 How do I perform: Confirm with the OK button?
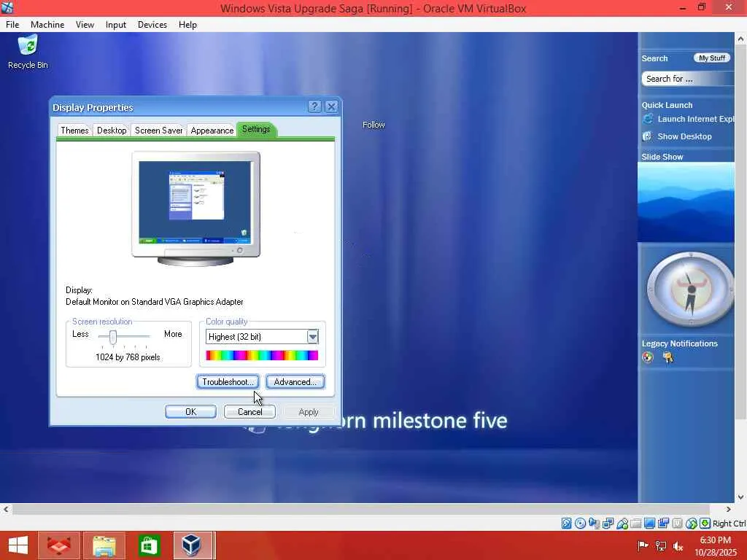click(x=190, y=412)
